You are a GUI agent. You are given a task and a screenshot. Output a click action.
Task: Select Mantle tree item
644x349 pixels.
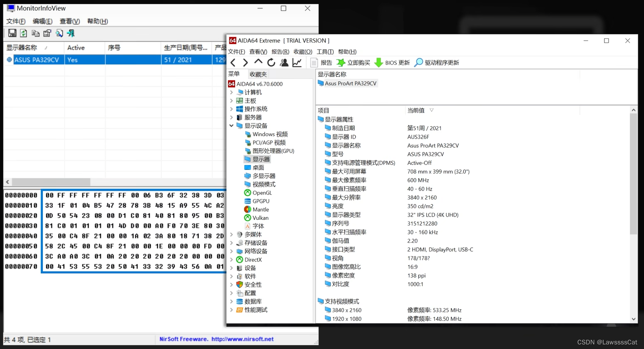[x=256, y=209]
